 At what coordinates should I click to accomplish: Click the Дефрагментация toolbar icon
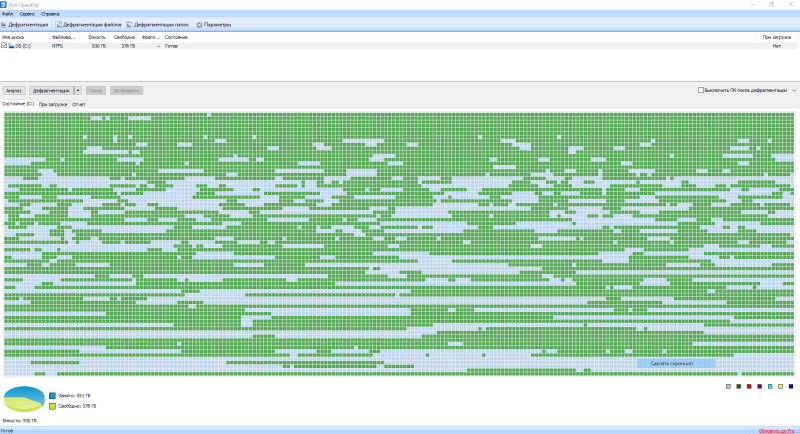[4, 24]
